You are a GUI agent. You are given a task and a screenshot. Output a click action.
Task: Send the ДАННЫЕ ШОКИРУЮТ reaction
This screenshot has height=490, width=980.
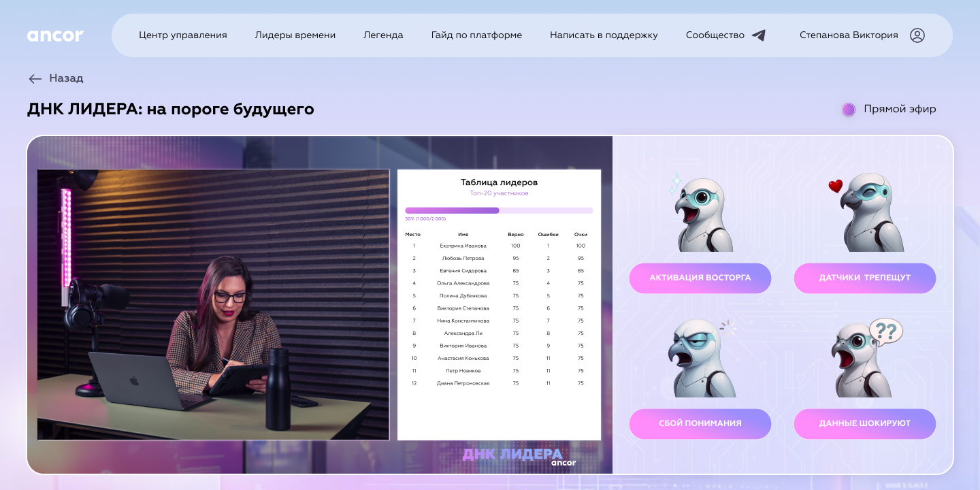865,423
